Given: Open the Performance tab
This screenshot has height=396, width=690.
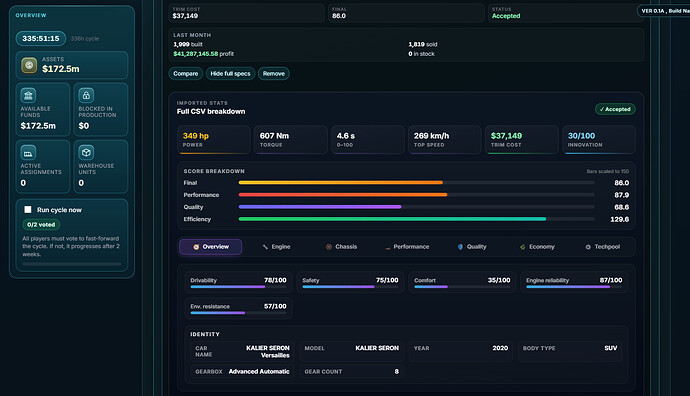Looking at the screenshot, I should pyautogui.click(x=407, y=247).
